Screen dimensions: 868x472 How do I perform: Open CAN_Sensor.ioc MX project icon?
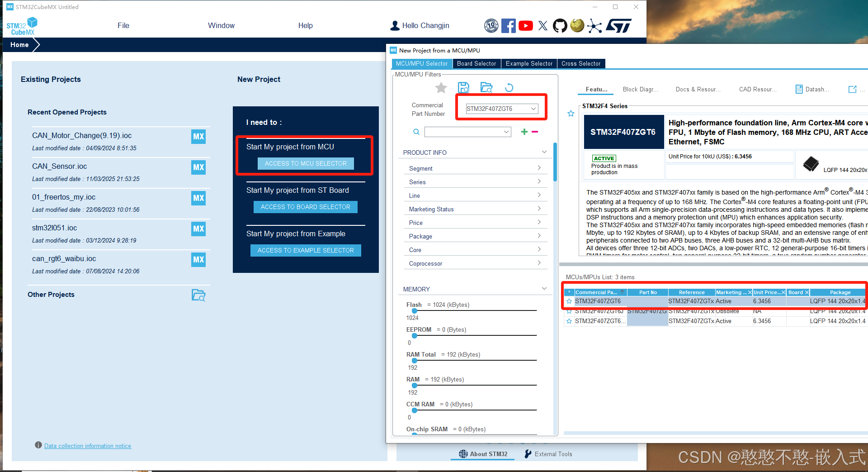(x=198, y=167)
